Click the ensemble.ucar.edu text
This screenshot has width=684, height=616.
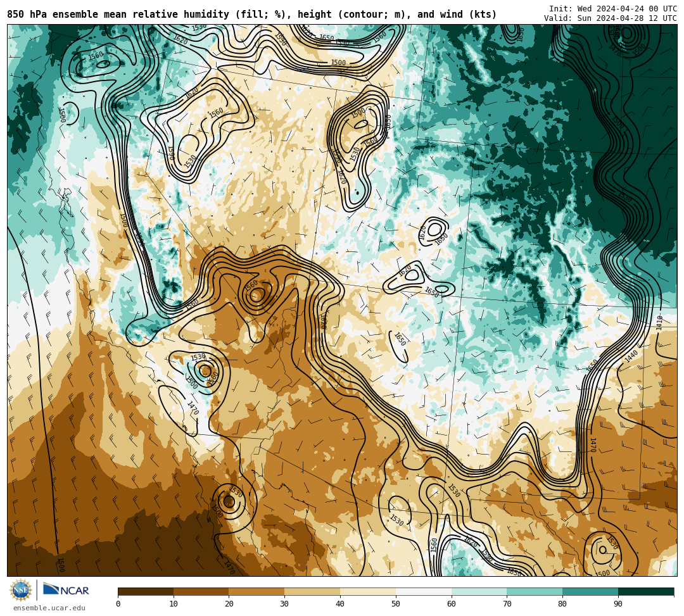(49, 608)
